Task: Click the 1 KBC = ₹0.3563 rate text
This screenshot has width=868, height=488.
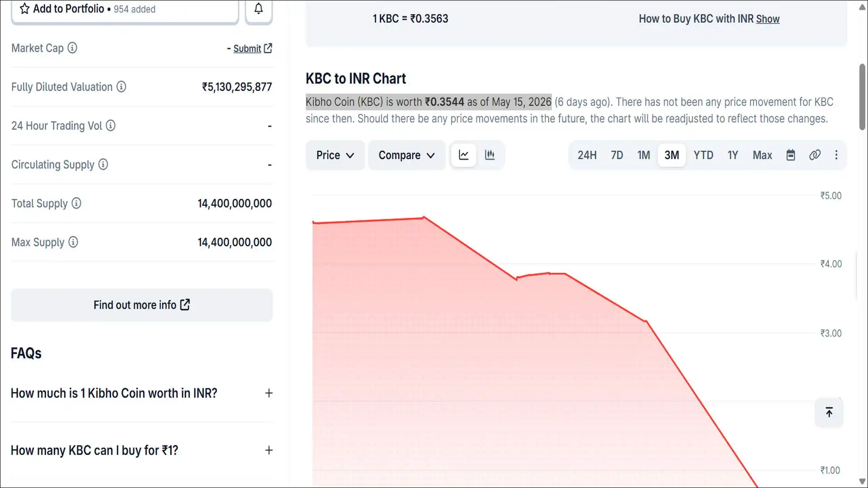Action: tap(410, 19)
